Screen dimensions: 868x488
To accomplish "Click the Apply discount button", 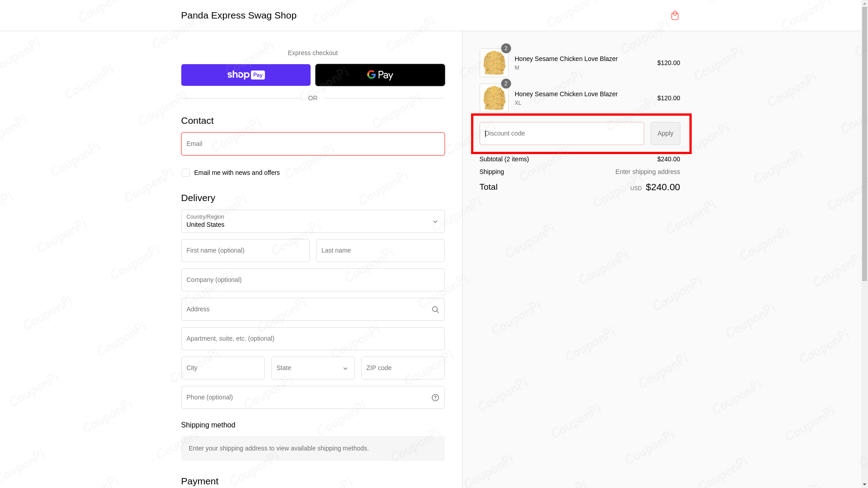I will tap(665, 133).
